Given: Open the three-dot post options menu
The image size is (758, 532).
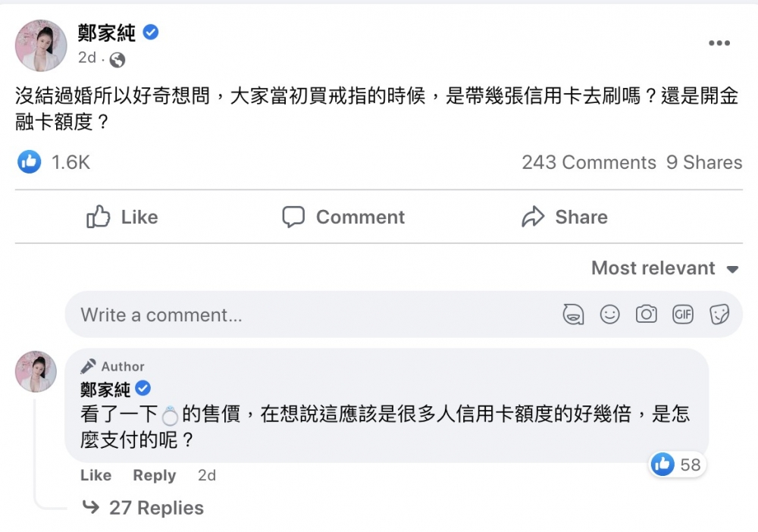Looking at the screenshot, I should [x=718, y=43].
